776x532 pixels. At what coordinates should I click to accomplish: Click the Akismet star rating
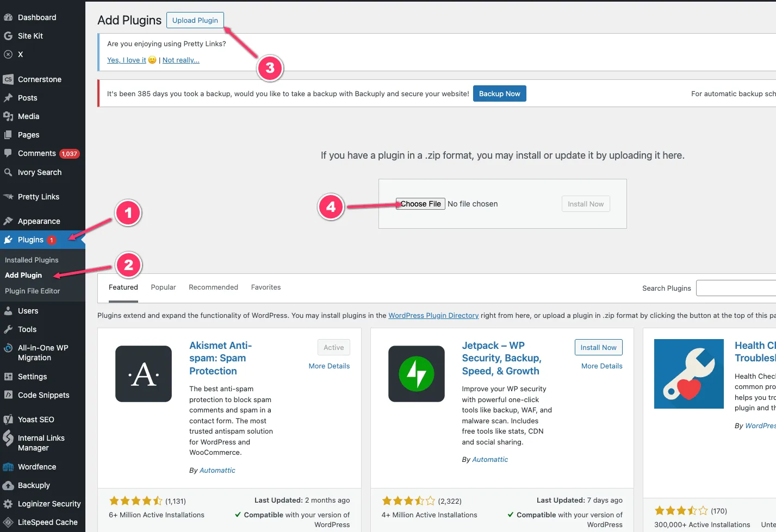click(x=136, y=500)
